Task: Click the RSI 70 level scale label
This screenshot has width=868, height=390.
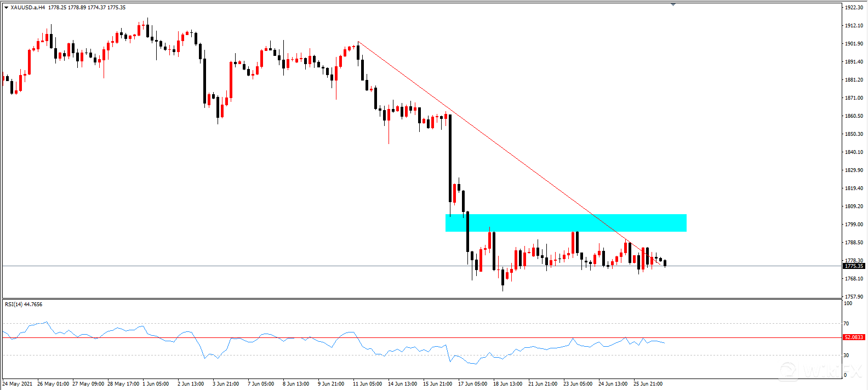Action: click(x=847, y=324)
